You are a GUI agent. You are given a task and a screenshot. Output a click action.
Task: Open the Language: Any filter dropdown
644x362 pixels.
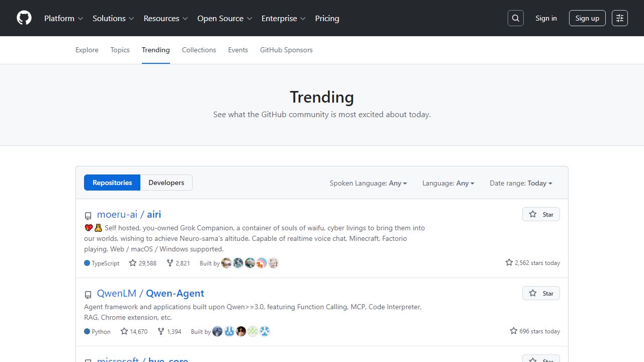coord(448,183)
